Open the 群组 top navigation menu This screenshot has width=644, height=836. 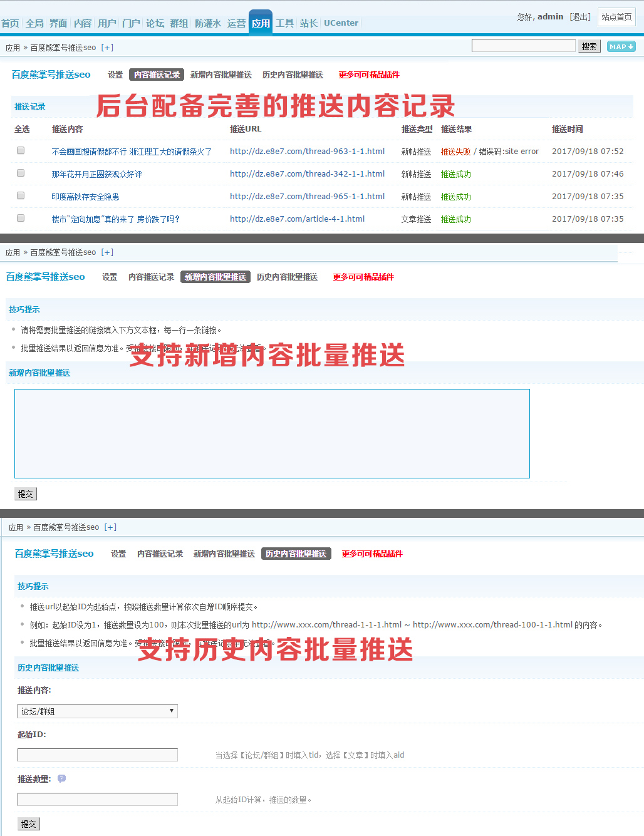(179, 23)
